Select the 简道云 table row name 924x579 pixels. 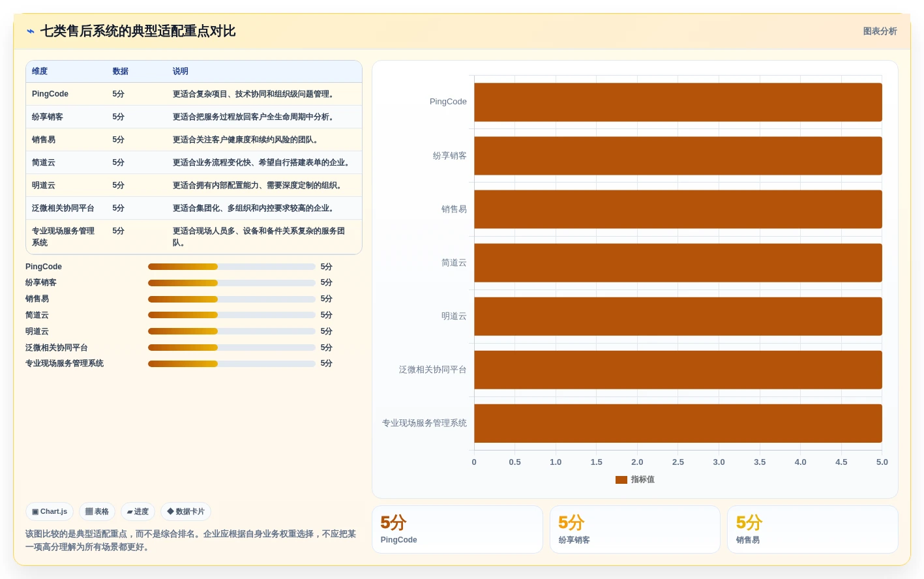(44, 162)
